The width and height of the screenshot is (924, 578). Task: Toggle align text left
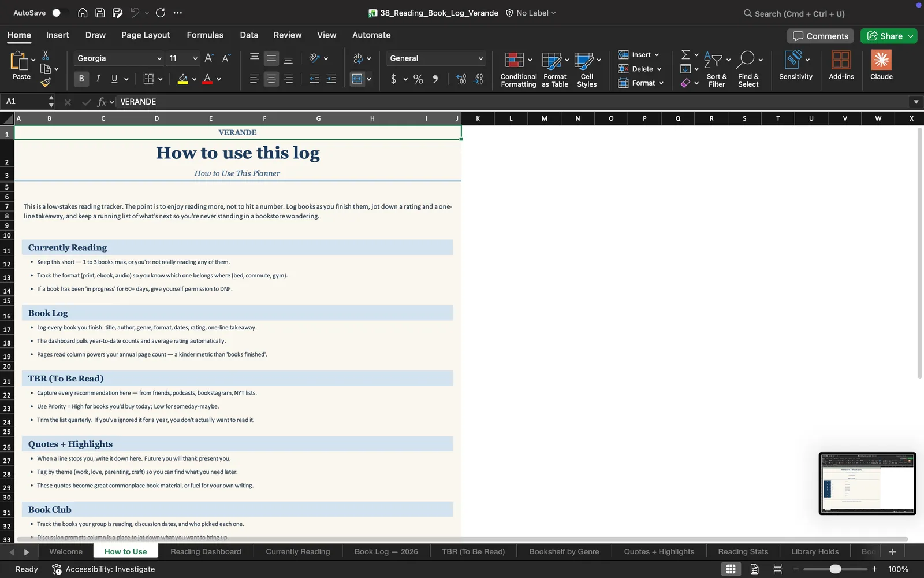tap(254, 79)
